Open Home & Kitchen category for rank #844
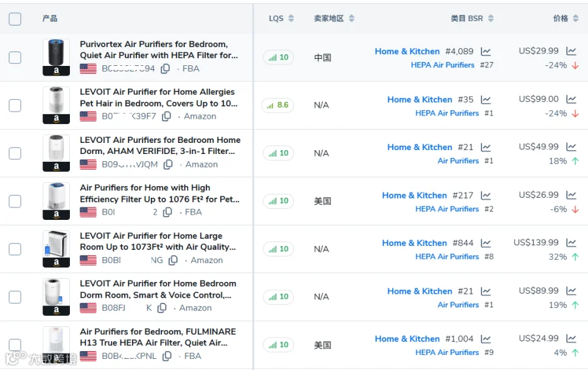588x370 pixels. (414, 243)
